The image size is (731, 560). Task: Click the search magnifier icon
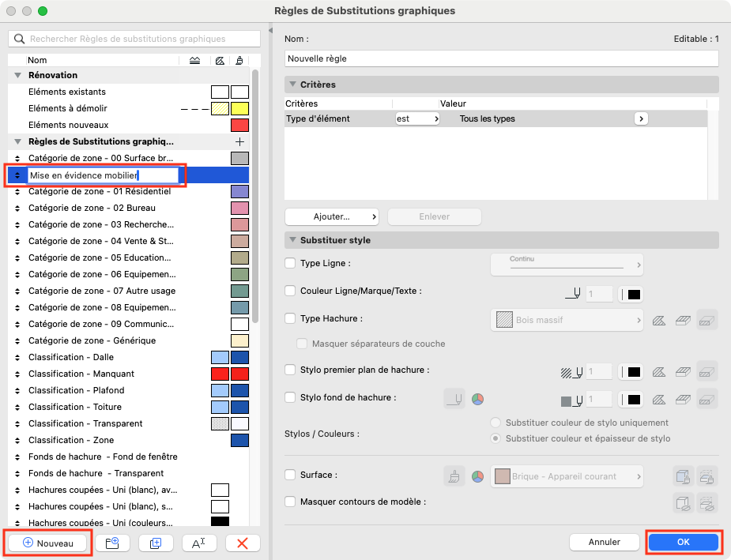(19, 39)
